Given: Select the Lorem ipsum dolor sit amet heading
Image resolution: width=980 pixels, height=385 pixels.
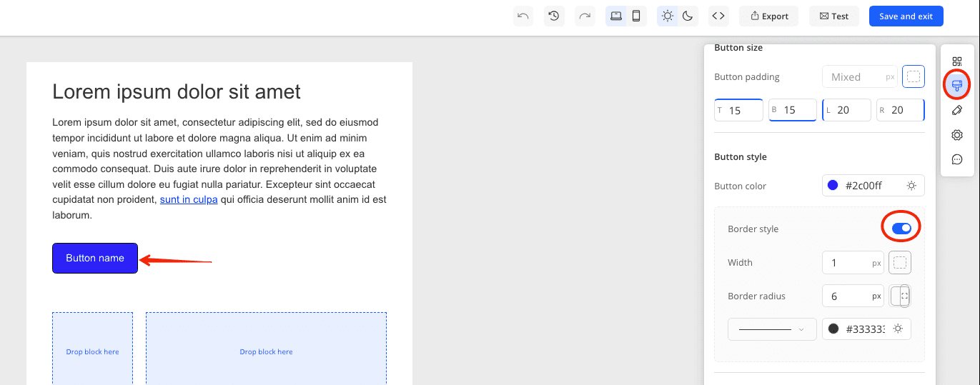Looking at the screenshot, I should [x=177, y=91].
